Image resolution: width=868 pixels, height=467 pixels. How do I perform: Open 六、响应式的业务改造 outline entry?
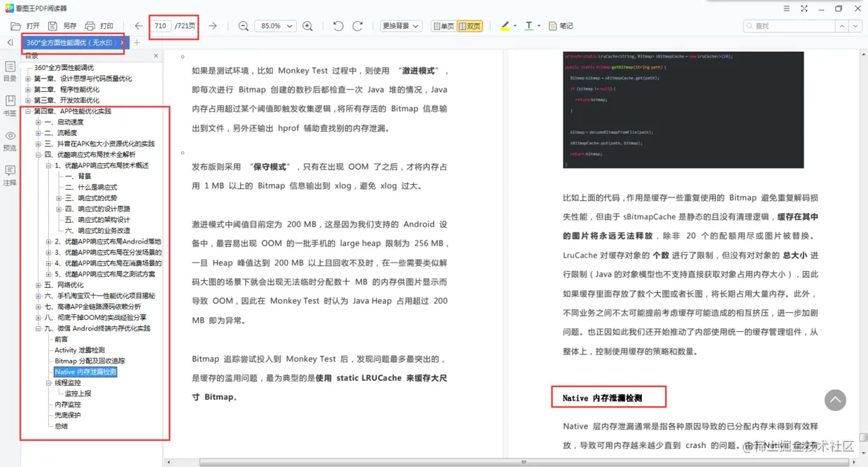pos(97,231)
